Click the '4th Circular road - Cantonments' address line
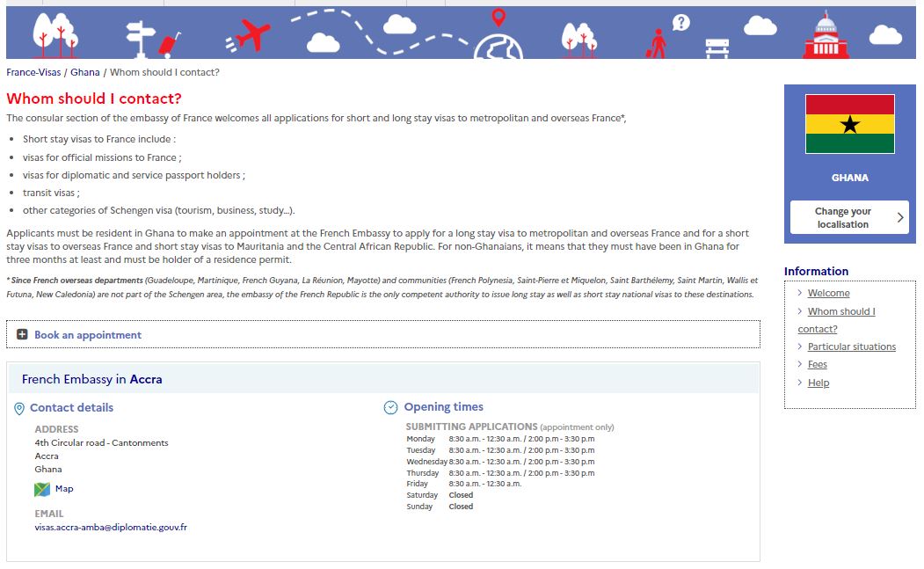Image resolution: width=924 pixels, height=569 pixels. [101, 443]
